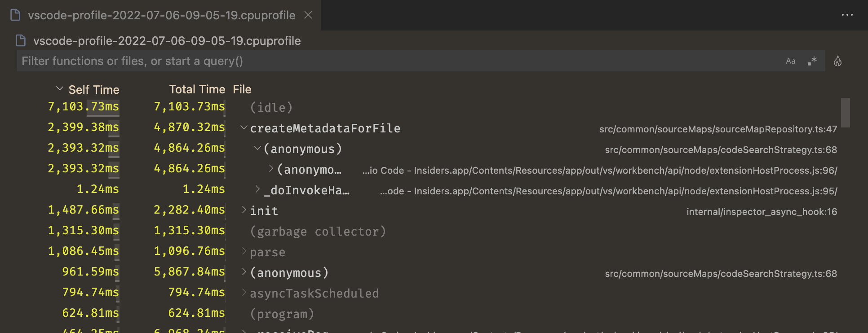The width and height of the screenshot is (868, 333).
Task: Expand the asyncTaskScheduled row
Action: (x=244, y=292)
